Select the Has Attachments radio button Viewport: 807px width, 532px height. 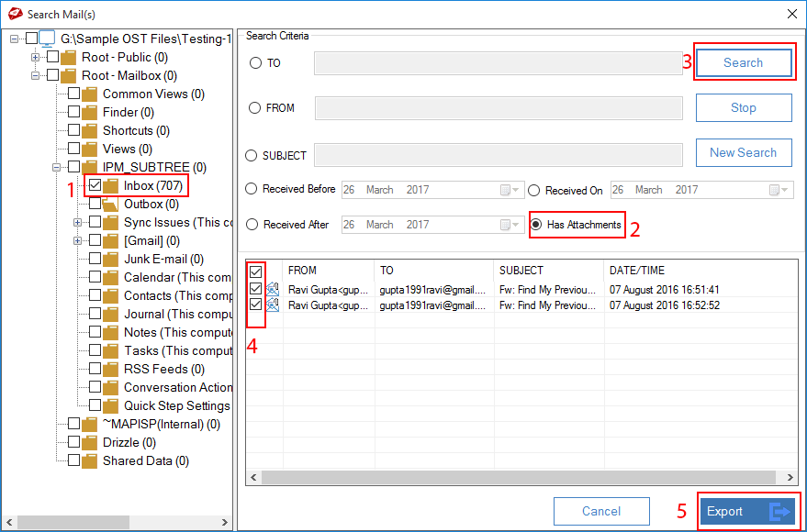[x=537, y=225]
